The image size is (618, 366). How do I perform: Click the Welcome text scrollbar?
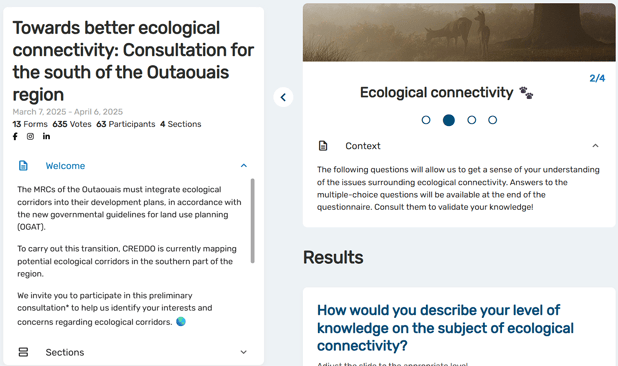[253, 221]
